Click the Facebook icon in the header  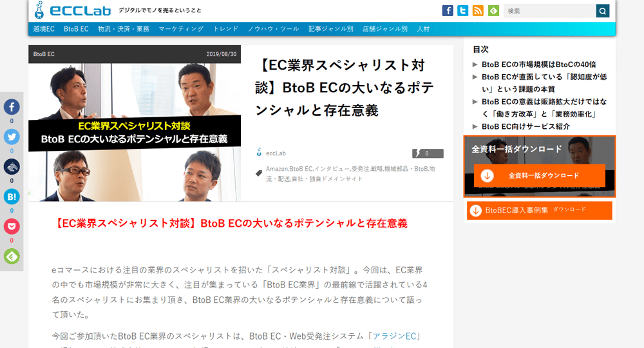tap(448, 10)
